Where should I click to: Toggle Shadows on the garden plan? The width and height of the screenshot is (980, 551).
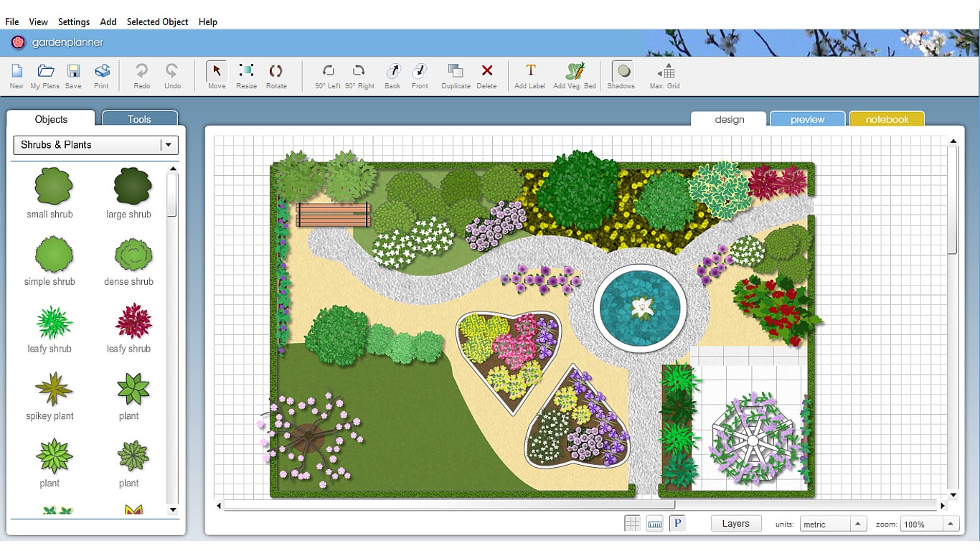(x=621, y=75)
